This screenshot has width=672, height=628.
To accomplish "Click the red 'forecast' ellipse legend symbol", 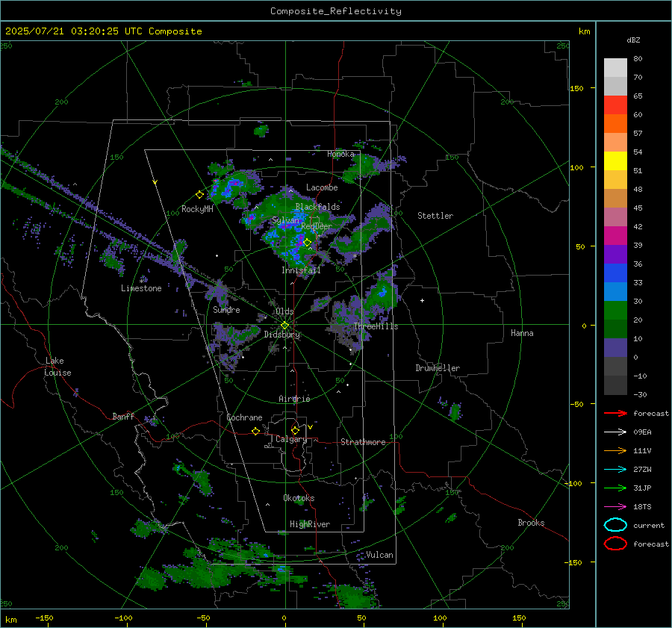I will [x=615, y=544].
